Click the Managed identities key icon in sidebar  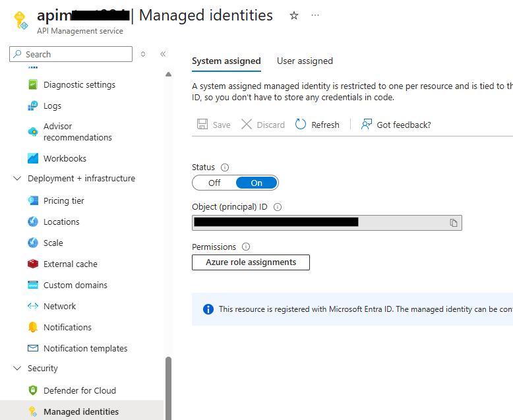click(33, 411)
